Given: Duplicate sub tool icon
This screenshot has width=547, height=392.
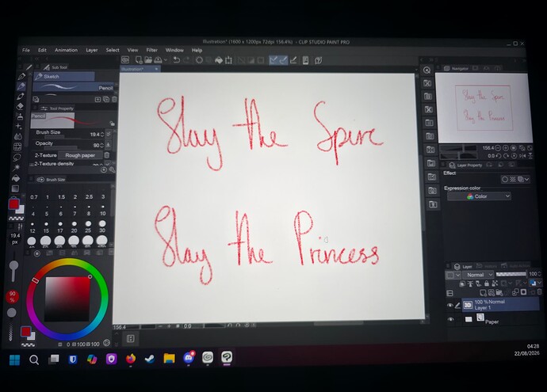Looking at the screenshot, I should pos(106,99).
